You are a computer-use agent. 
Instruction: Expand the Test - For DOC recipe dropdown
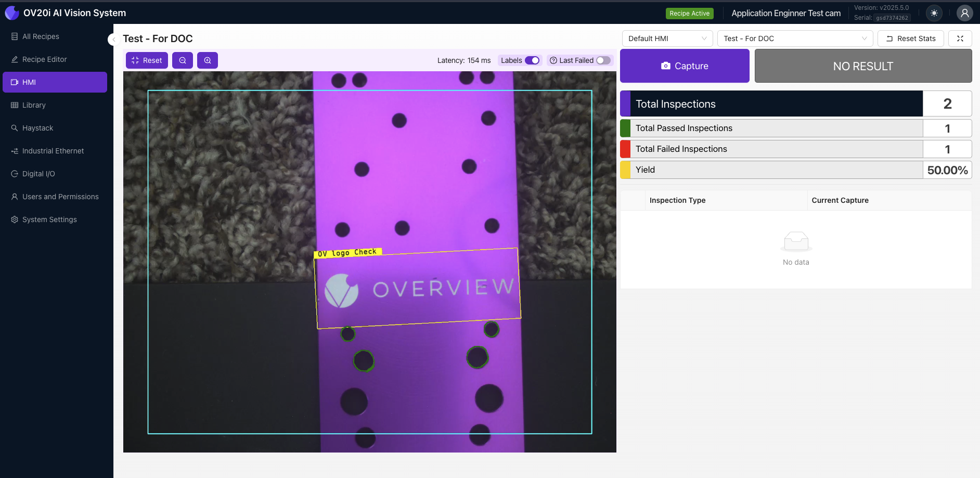click(795, 38)
